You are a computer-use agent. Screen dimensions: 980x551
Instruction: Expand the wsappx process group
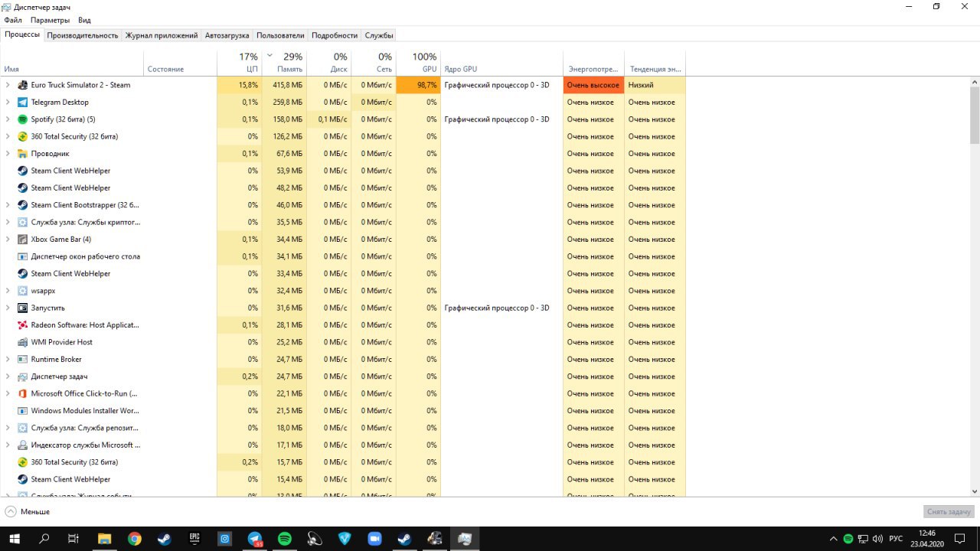coord(8,291)
